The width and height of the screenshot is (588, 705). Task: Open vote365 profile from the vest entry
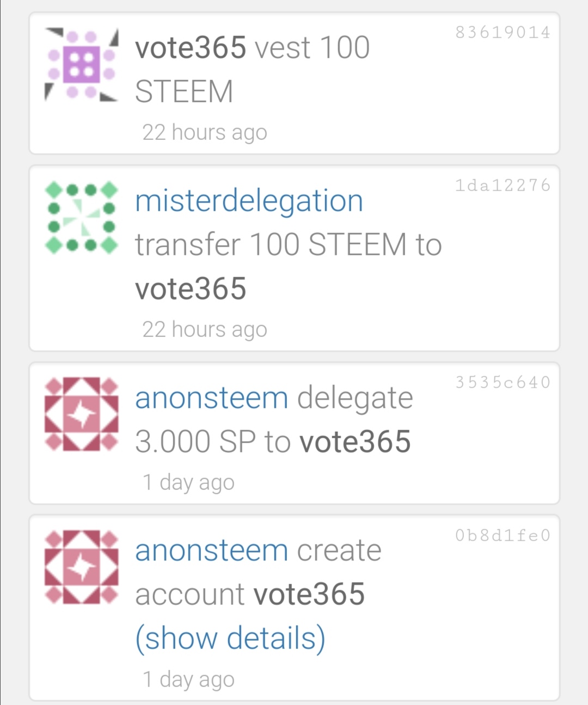(191, 47)
